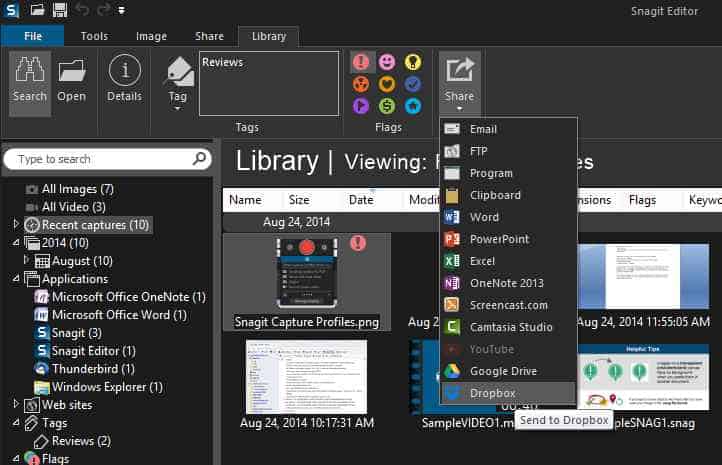Click the File button

tap(32, 36)
